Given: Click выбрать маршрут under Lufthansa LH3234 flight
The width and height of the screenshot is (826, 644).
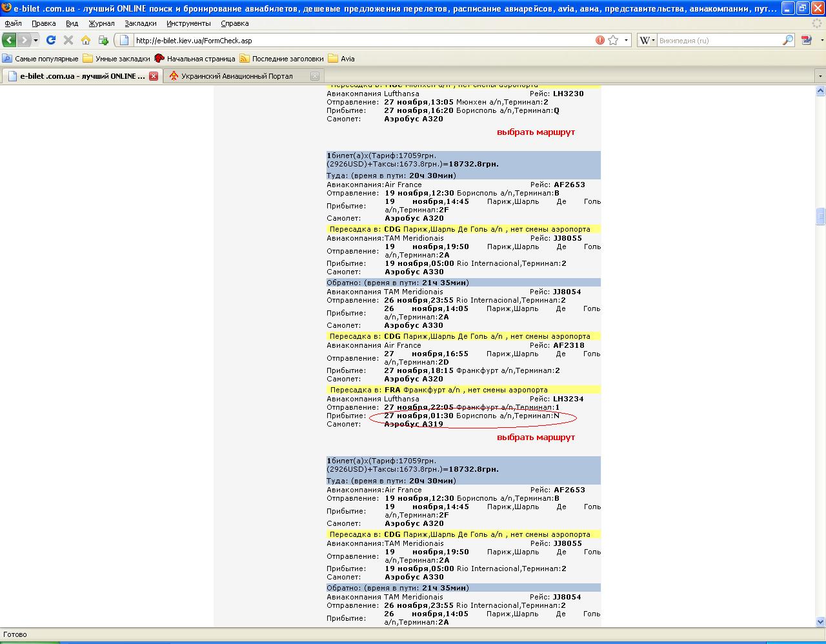Looking at the screenshot, I should coord(536,438).
